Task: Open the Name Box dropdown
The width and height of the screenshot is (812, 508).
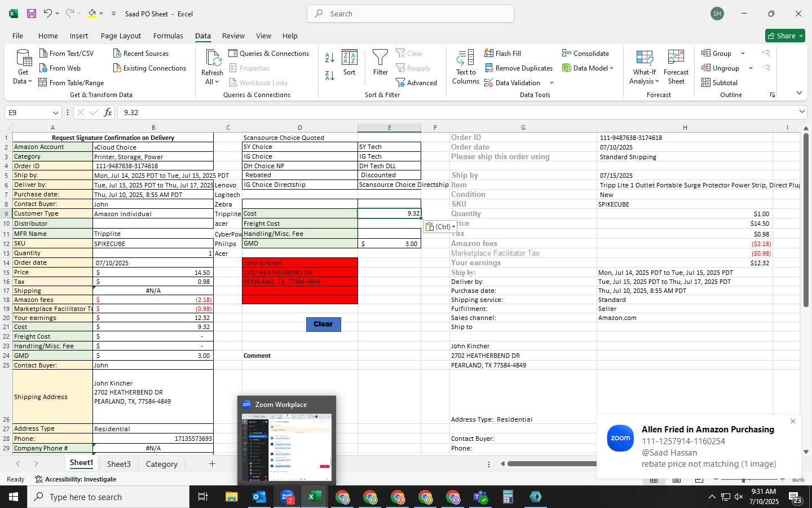Action: tap(55, 113)
